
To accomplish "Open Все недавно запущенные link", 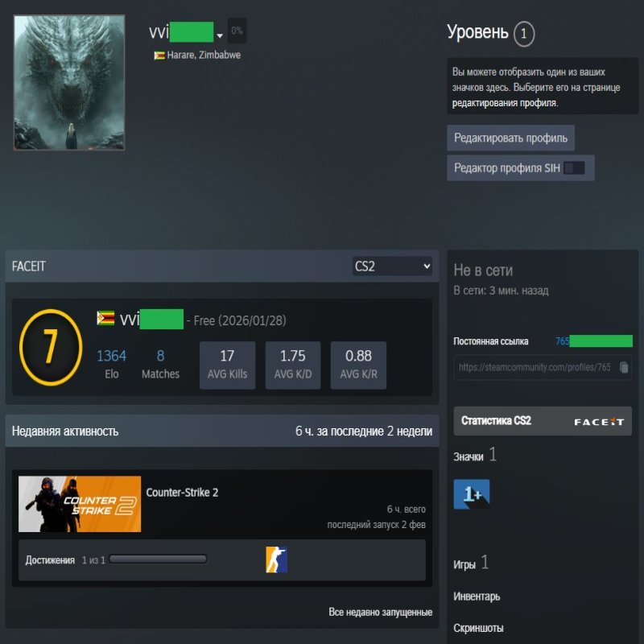I will click(x=380, y=611).
